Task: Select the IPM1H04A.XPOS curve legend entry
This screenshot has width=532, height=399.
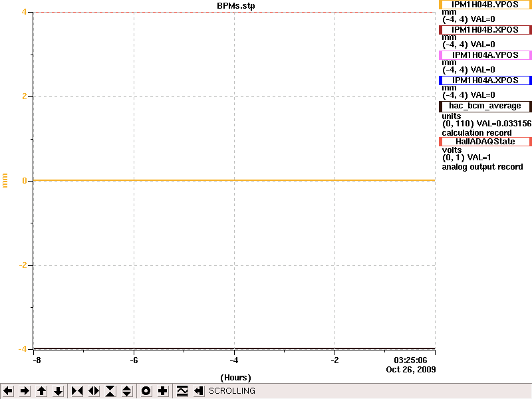Action: (x=485, y=80)
